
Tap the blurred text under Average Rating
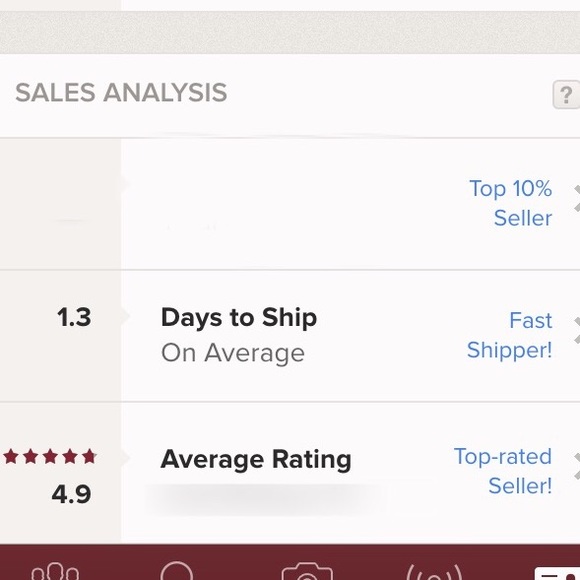point(259,499)
